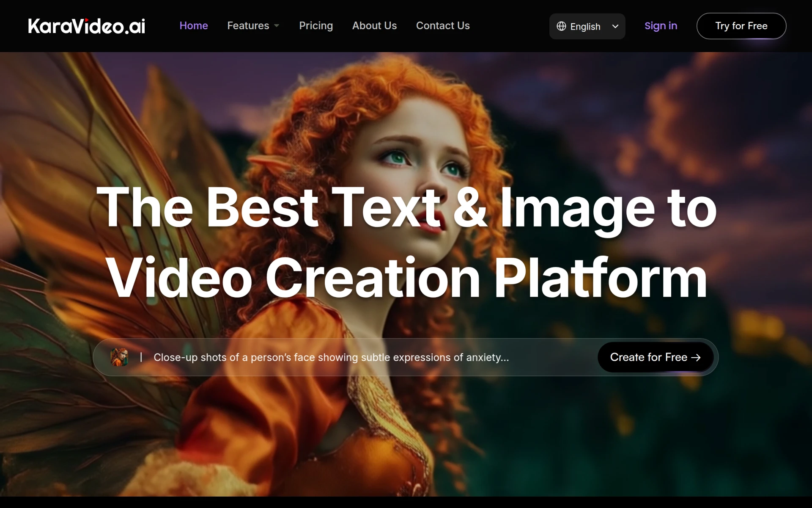Click the KaraVideo.ai logo
812x508 pixels.
[87, 26]
